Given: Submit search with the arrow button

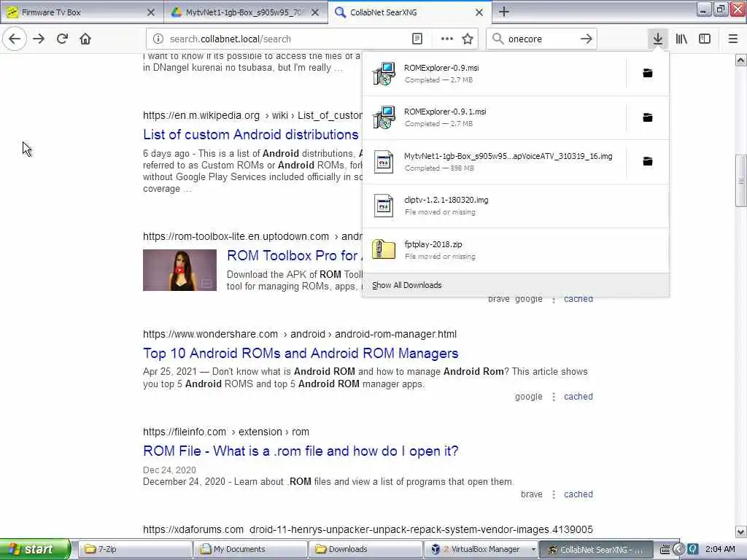Looking at the screenshot, I should point(587,39).
